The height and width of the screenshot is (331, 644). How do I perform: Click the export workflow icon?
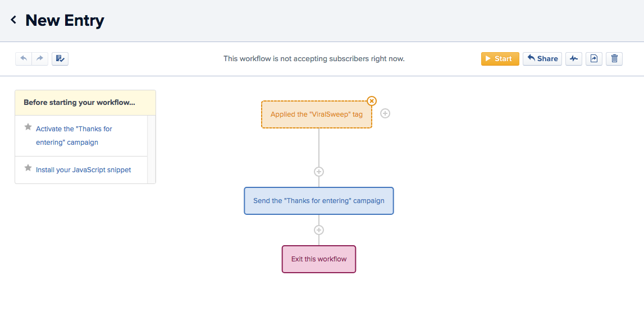(x=593, y=58)
